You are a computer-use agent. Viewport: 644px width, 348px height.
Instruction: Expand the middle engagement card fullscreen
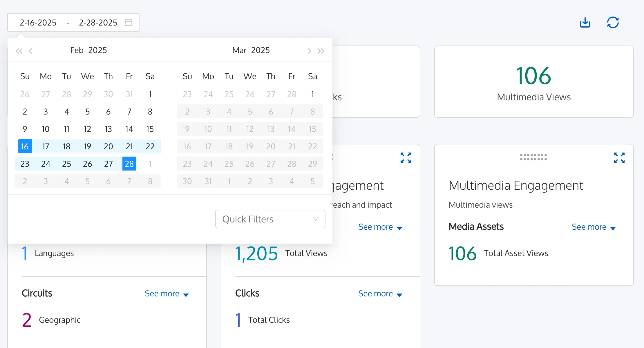(406, 158)
